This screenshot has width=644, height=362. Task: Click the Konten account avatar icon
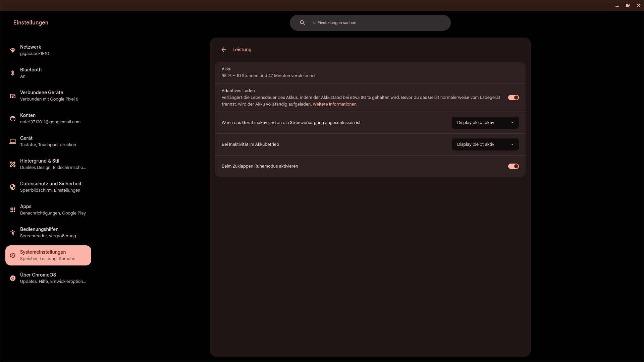[x=13, y=119]
